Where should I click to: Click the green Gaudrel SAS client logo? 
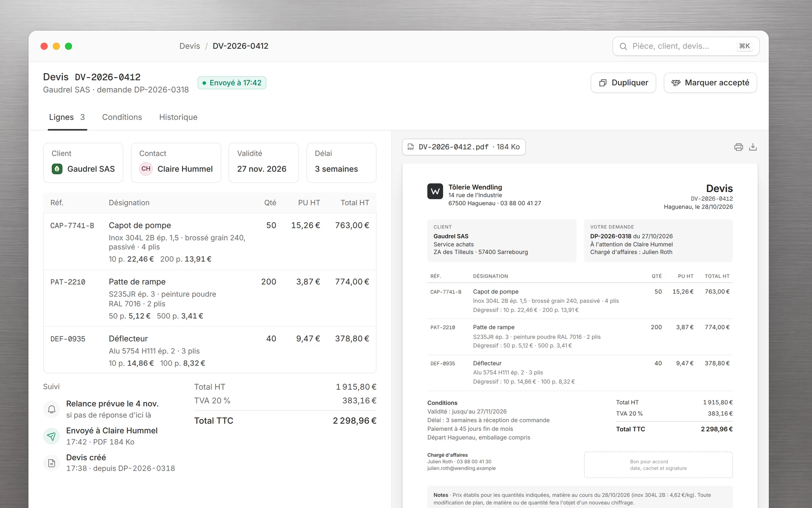point(57,169)
